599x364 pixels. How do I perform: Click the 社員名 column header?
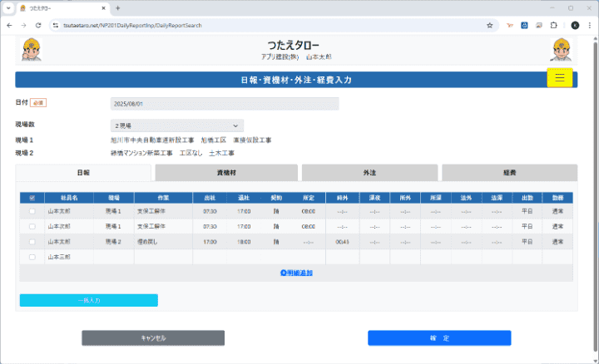click(x=69, y=198)
